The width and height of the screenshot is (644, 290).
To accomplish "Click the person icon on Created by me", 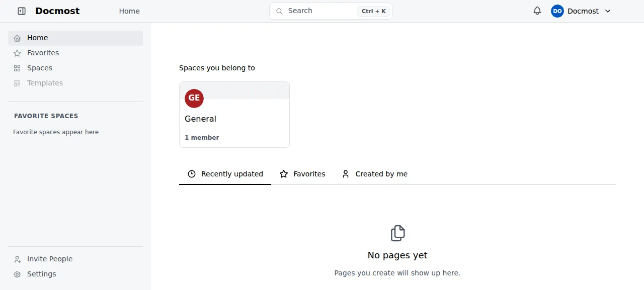I will pos(346,174).
